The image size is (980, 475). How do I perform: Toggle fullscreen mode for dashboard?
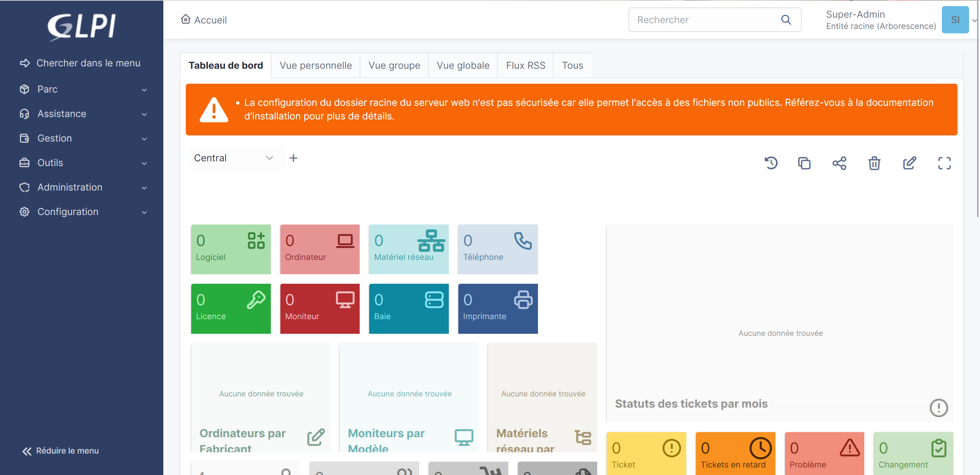tap(944, 163)
